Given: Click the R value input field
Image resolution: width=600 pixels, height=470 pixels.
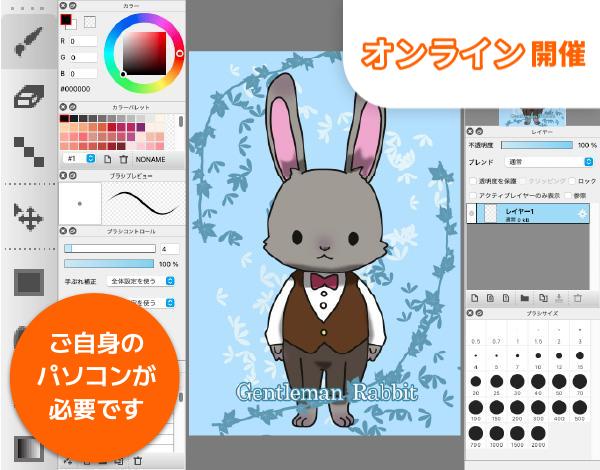Looking at the screenshot, I should [x=83, y=41].
